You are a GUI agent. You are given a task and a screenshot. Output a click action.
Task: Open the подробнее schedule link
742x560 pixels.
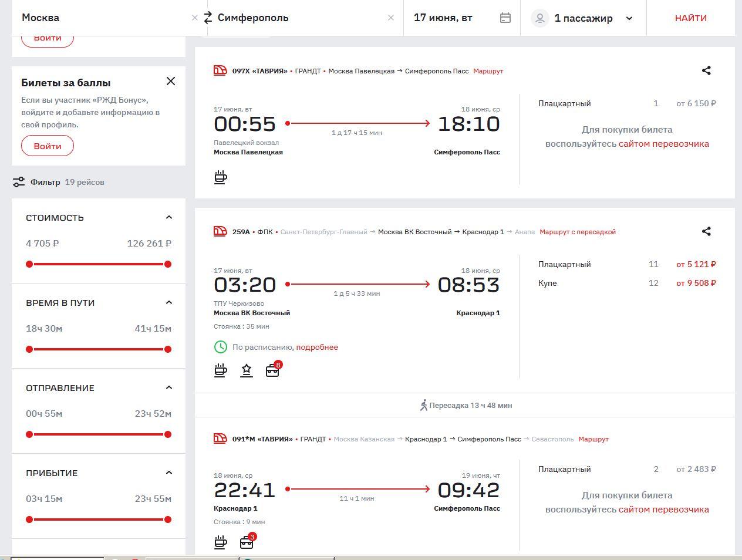pos(317,347)
